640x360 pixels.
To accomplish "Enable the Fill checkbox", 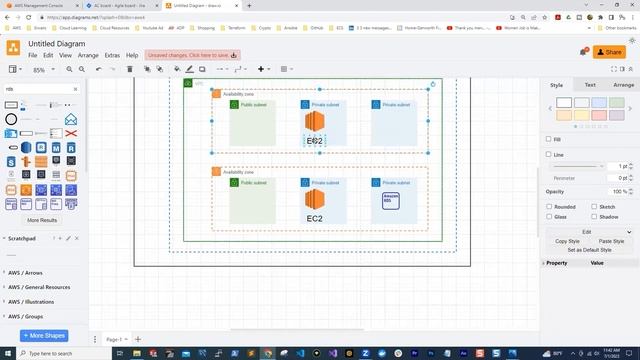I will 549,139.
